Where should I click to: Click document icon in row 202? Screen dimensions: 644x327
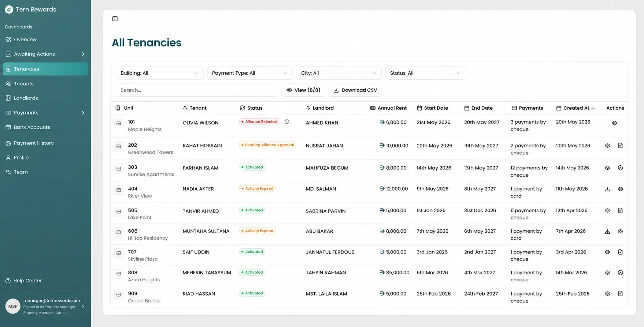point(620,146)
